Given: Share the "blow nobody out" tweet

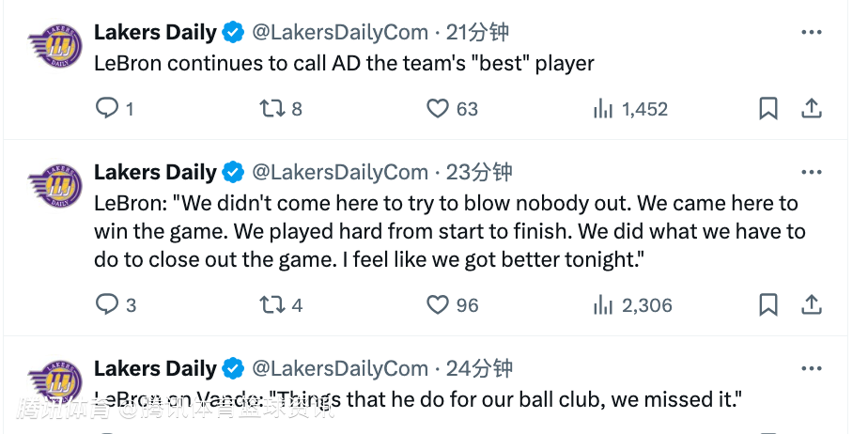Looking at the screenshot, I should pos(811,304).
